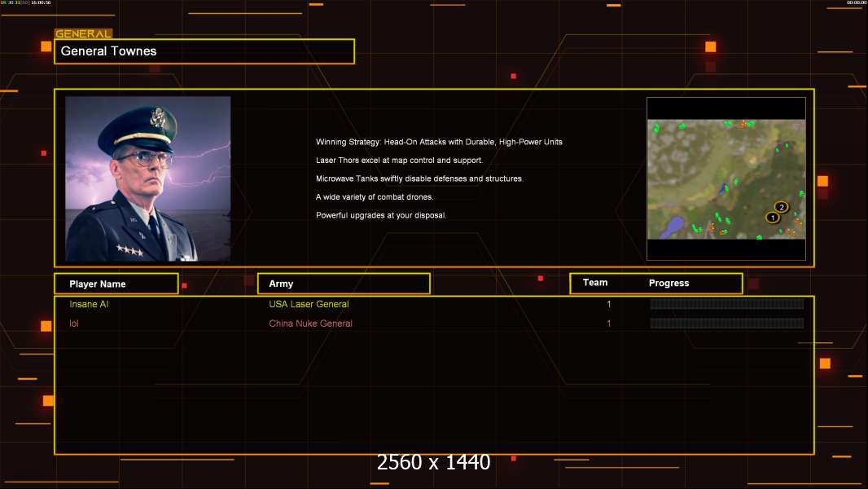Click lol's loading progress bar

click(727, 323)
